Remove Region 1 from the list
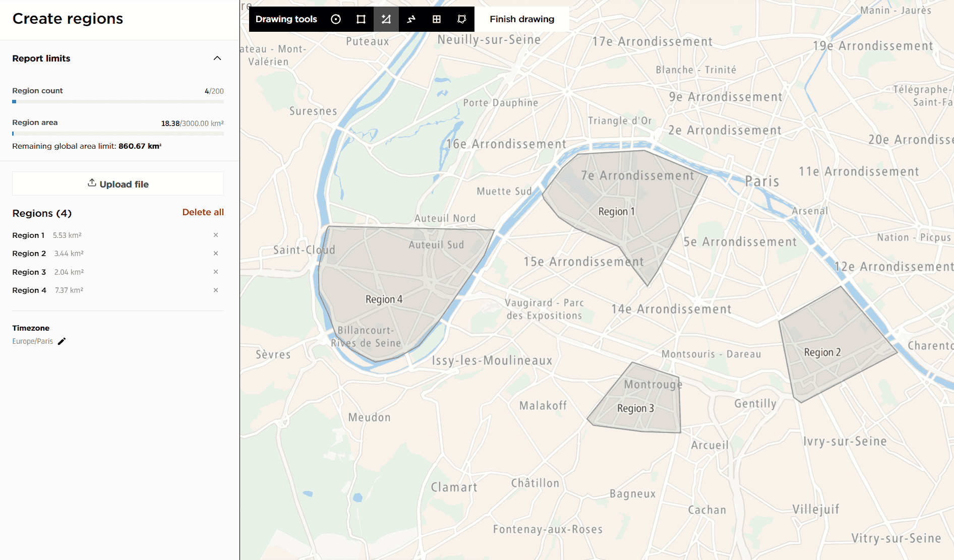 216,235
